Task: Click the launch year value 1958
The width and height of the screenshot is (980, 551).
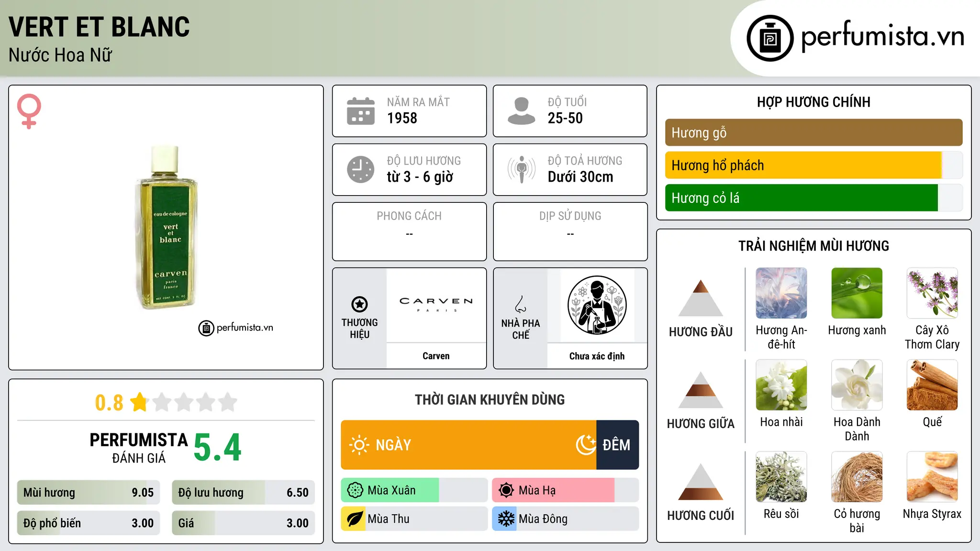Action: [x=402, y=118]
